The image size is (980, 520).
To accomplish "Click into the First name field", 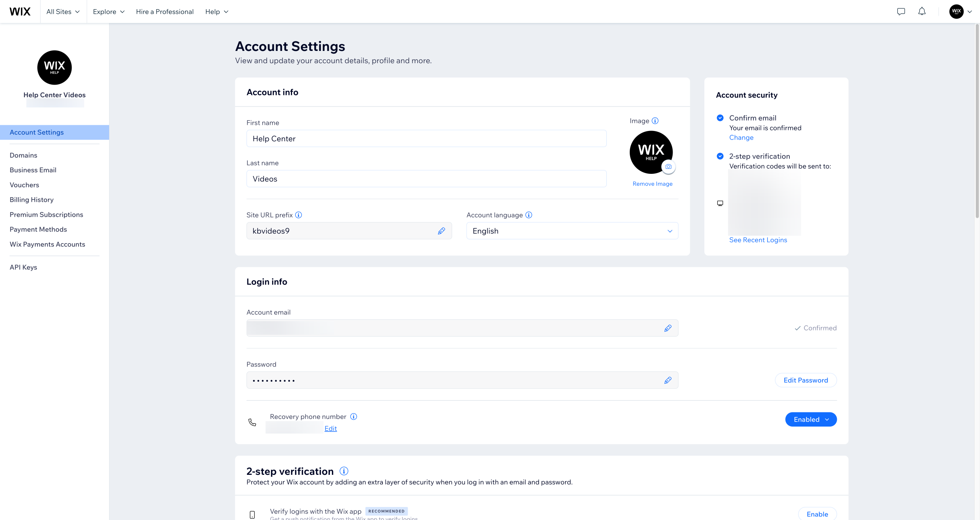I will pyautogui.click(x=426, y=139).
